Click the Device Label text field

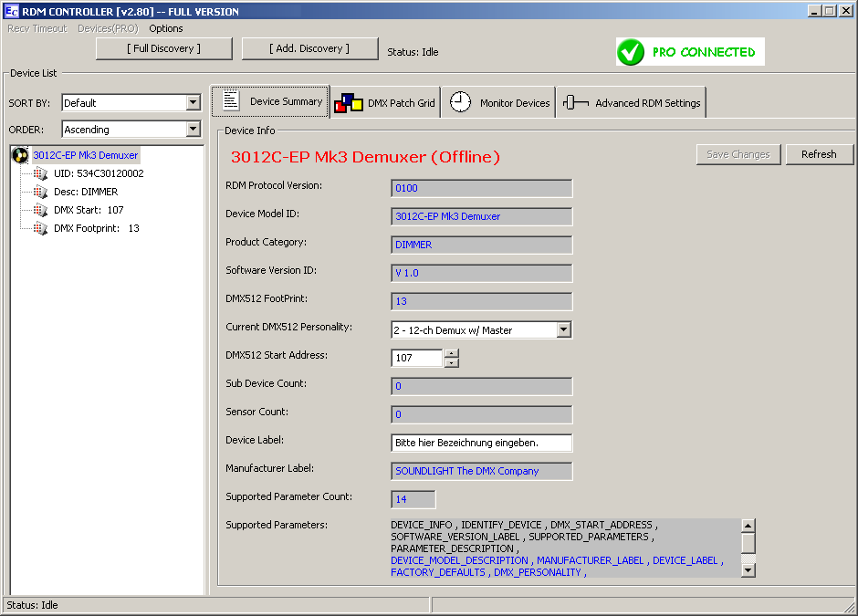pos(481,443)
